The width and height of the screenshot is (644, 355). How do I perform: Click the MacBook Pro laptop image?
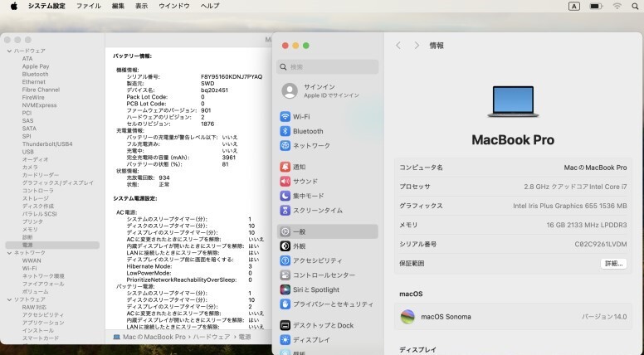pyautogui.click(x=513, y=101)
